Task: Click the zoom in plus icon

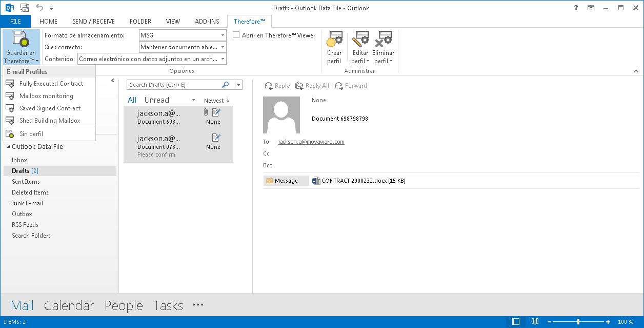Action: [x=608, y=322]
